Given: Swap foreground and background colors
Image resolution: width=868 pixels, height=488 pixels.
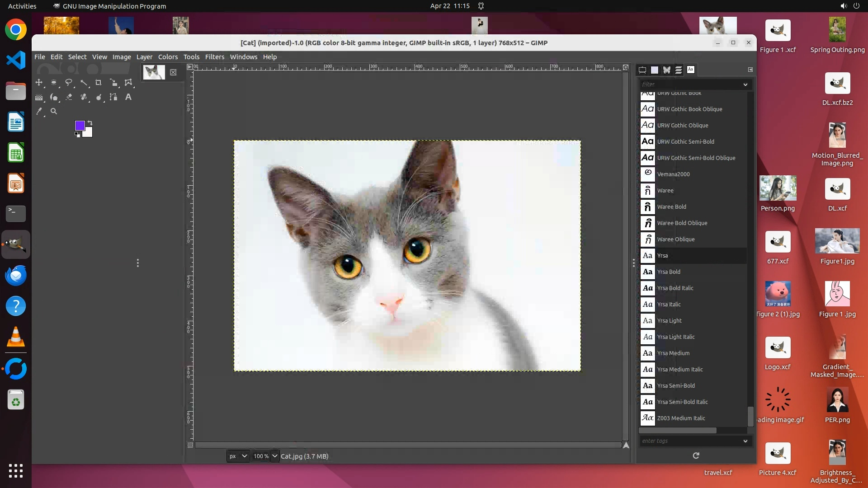Looking at the screenshot, I should [x=90, y=123].
